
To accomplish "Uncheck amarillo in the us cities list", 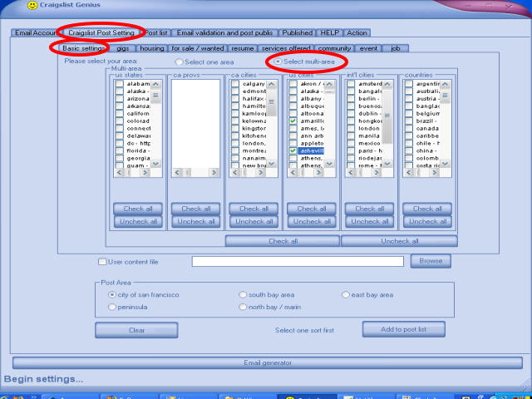I will tap(293, 121).
